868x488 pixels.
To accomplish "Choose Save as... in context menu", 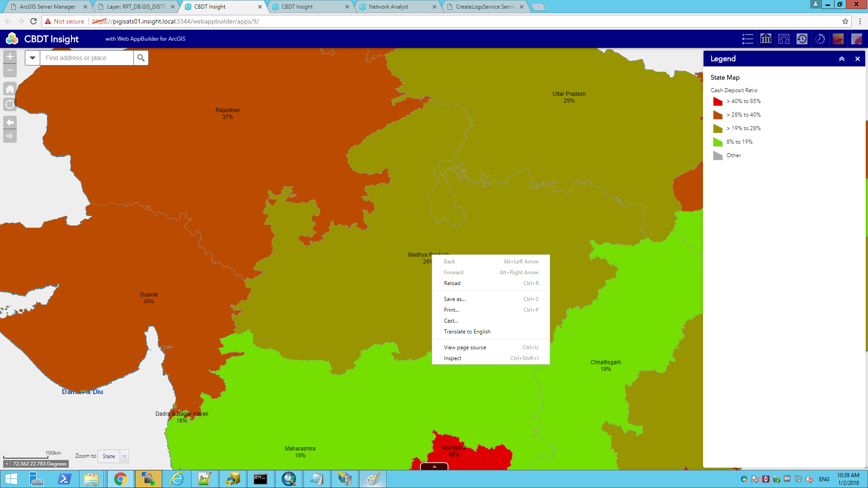I will click(x=491, y=299).
